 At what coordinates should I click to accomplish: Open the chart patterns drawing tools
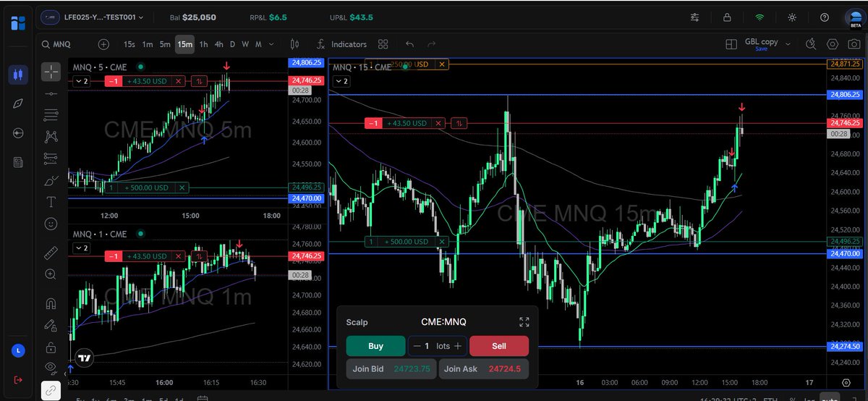click(x=51, y=136)
